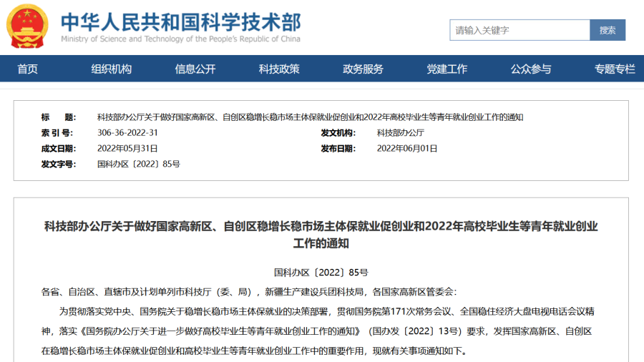Viewport: 644px width, 362px height.
Task: Open the 公众参与 menu item
Action: coord(531,69)
